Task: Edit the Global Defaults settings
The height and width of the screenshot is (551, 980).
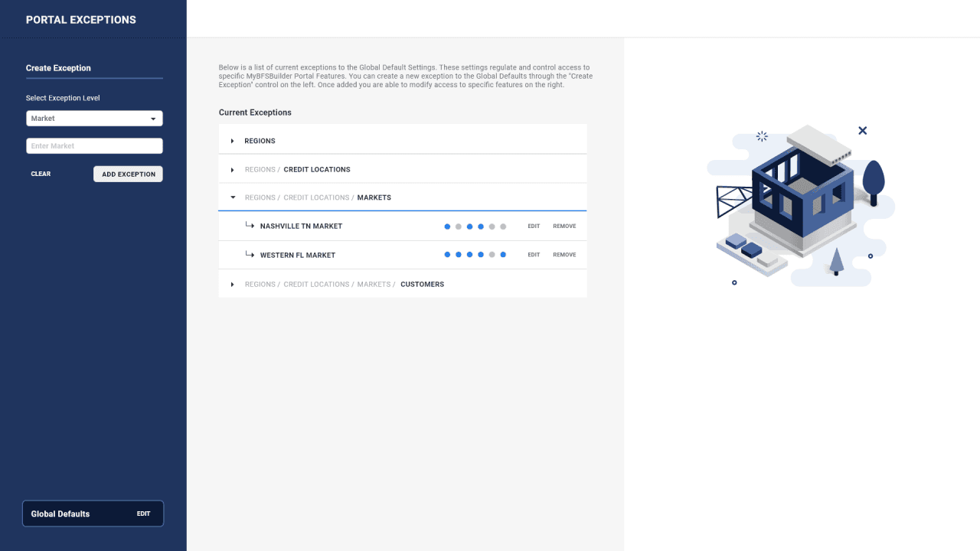Action: 143,514
